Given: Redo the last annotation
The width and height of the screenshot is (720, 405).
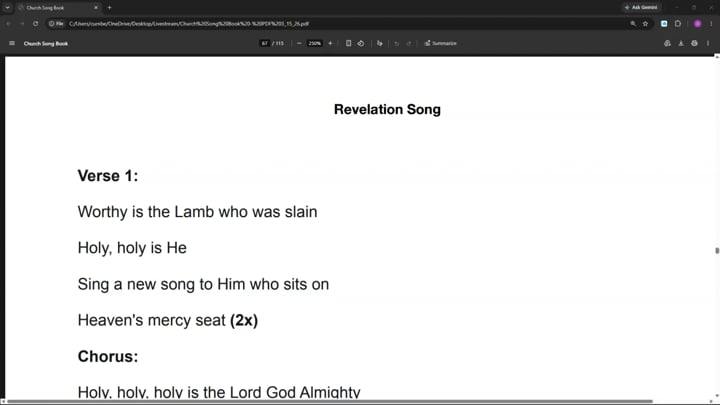Looking at the screenshot, I should coord(409,44).
